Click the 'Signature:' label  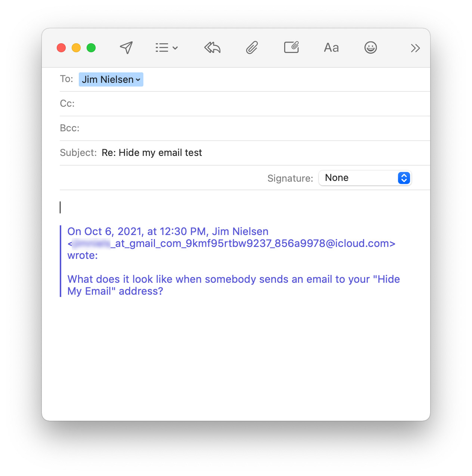pos(290,178)
